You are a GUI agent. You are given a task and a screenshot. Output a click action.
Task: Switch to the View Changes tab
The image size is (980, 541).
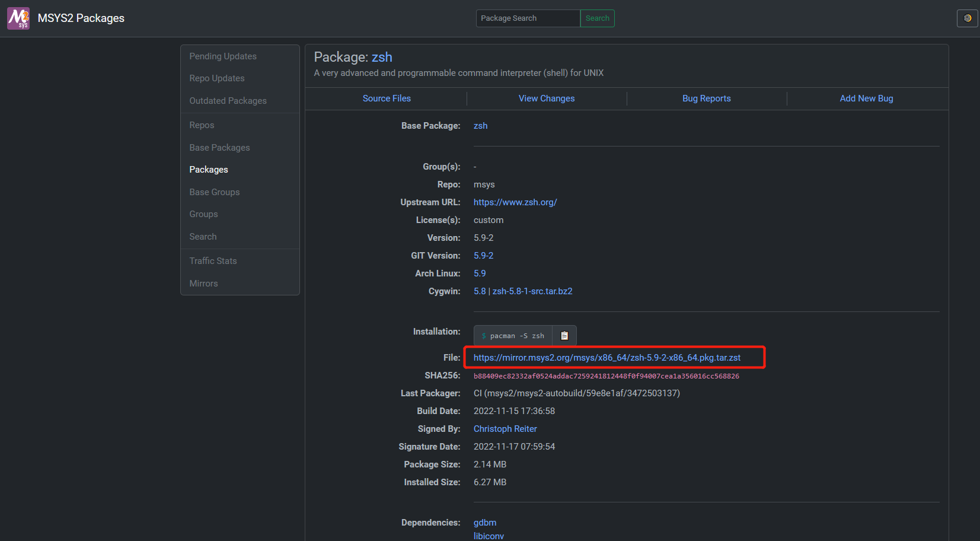pyautogui.click(x=546, y=98)
